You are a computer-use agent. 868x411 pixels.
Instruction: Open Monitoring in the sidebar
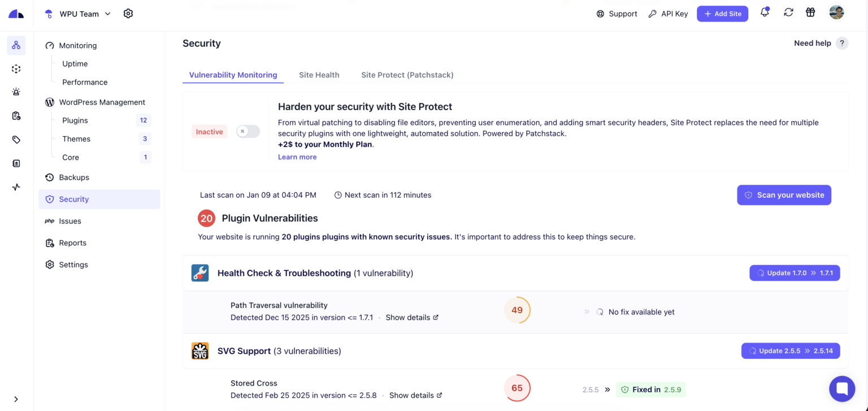77,45
